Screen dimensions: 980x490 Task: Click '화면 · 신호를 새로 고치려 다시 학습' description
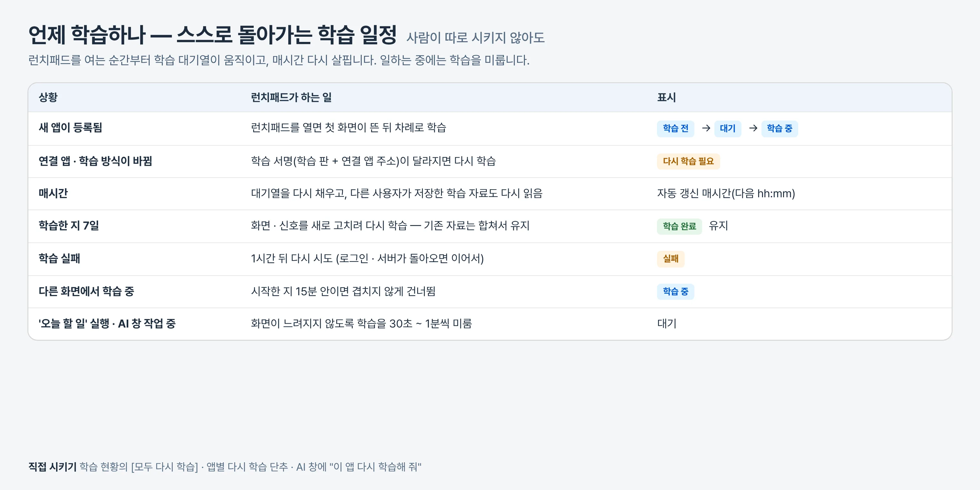(x=390, y=226)
